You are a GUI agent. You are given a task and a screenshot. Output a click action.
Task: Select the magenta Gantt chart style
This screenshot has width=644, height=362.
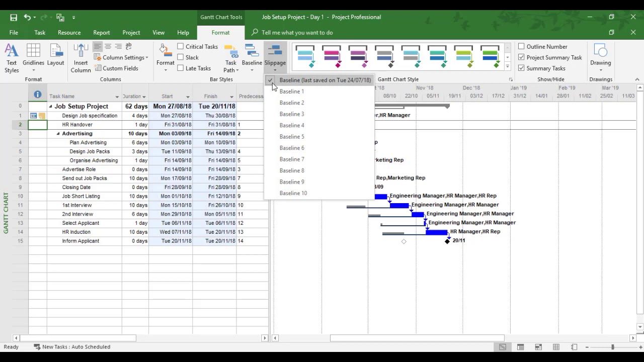pyautogui.click(x=332, y=56)
